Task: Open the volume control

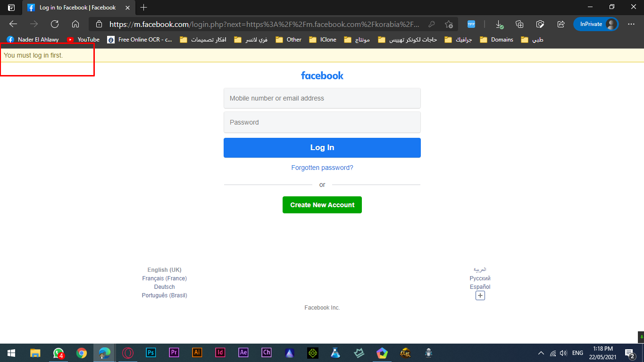Action: (563, 353)
